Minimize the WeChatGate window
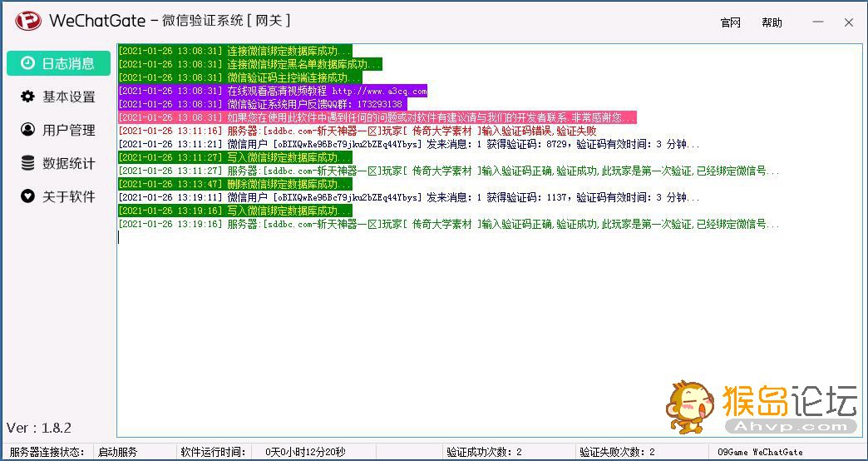The width and height of the screenshot is (868, 461). 817,22
